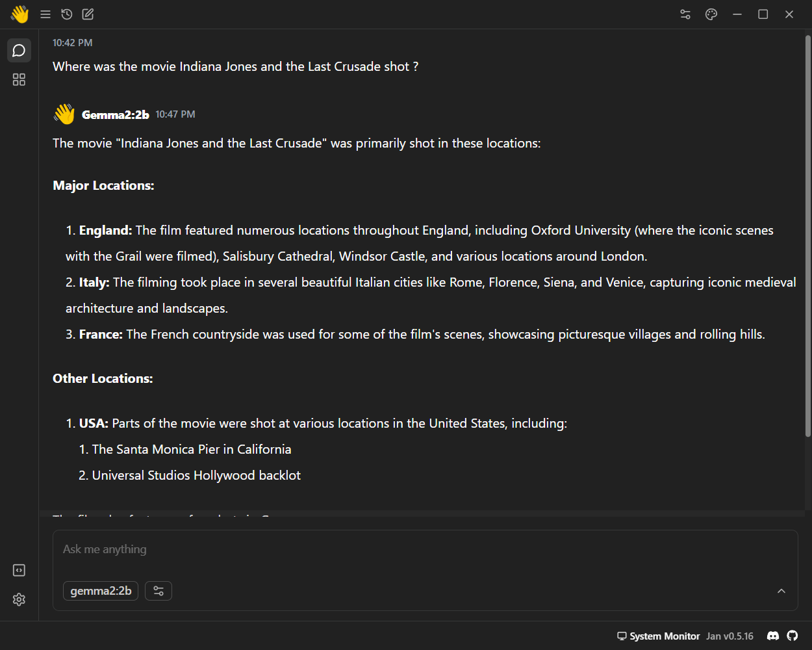
Task: Toggle model settings beside gemma2:2b selector
Action: (159, 591)
